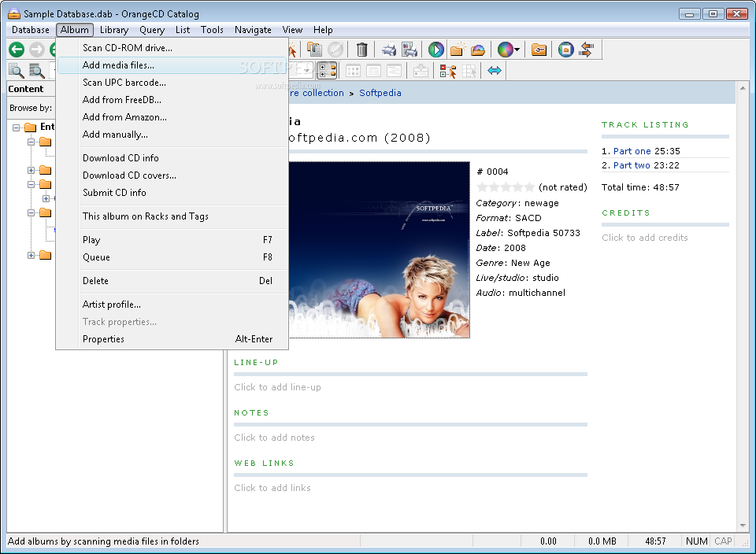Click 'Click to add notes' placeholder
Screen dimensions: 756x554
click(x=274, y=438)
